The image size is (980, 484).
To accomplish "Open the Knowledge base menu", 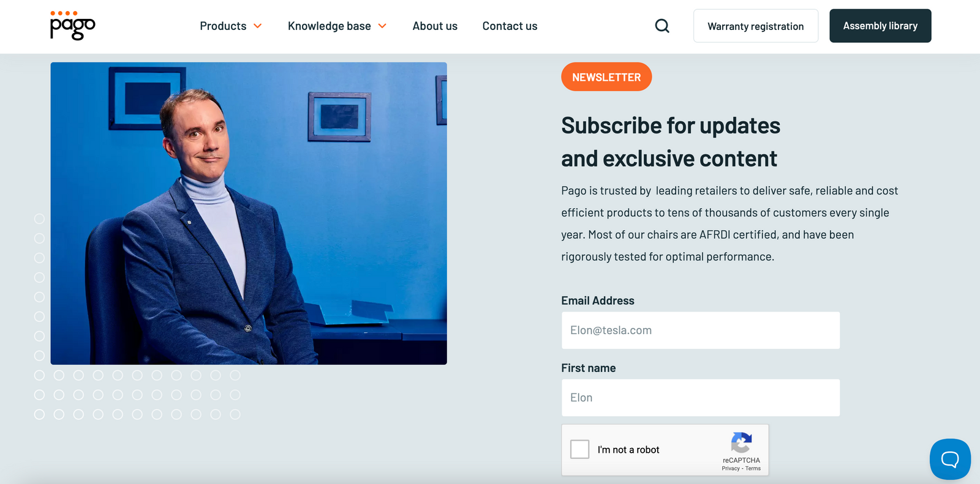I will (x=330, y=26).
